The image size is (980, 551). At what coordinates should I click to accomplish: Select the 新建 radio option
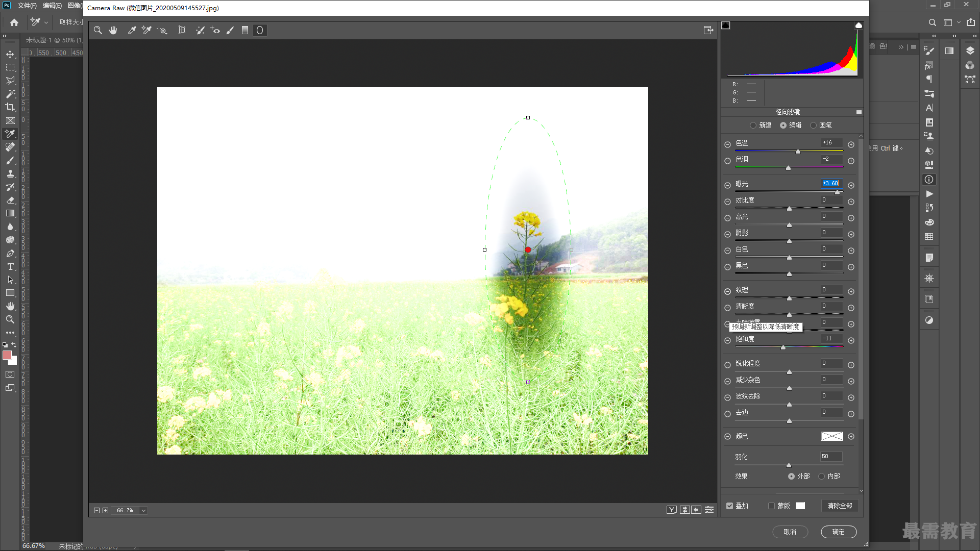753,126
